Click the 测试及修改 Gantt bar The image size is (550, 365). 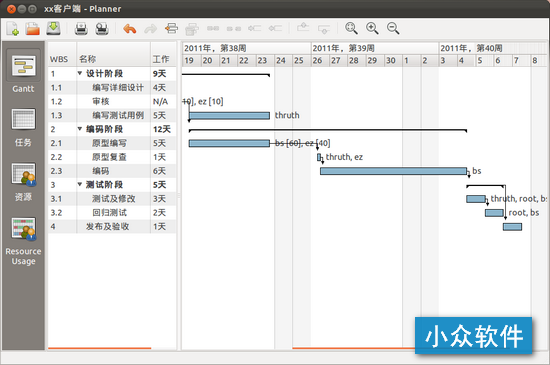point(476,199)
